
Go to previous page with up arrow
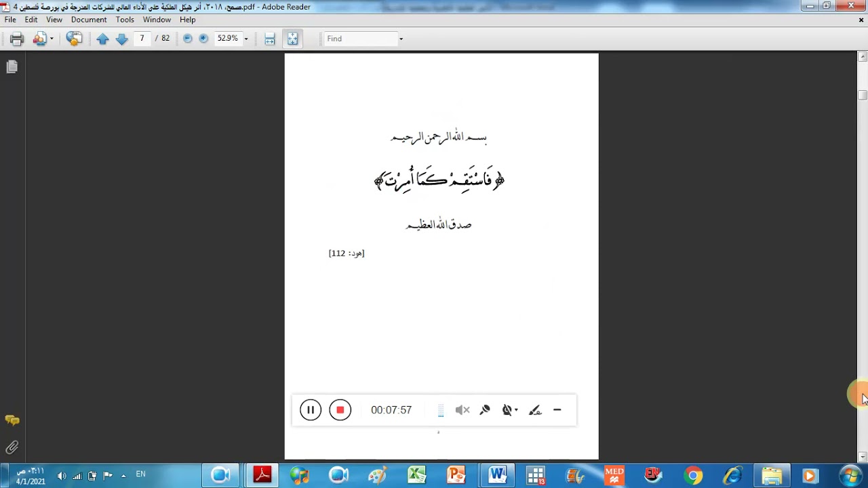pos(102,39)
